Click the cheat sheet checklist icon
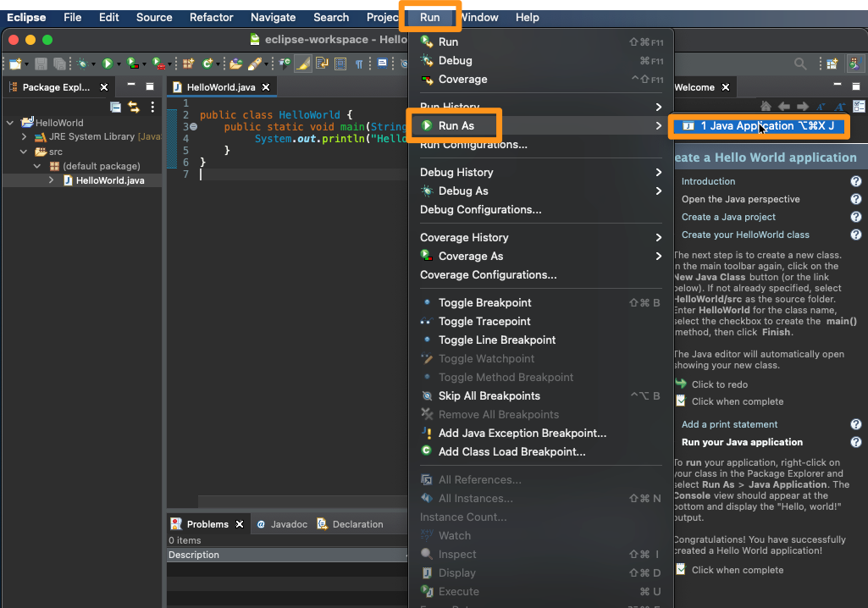Viewport: 868px width, 608px height. click(x=859, y=107)
